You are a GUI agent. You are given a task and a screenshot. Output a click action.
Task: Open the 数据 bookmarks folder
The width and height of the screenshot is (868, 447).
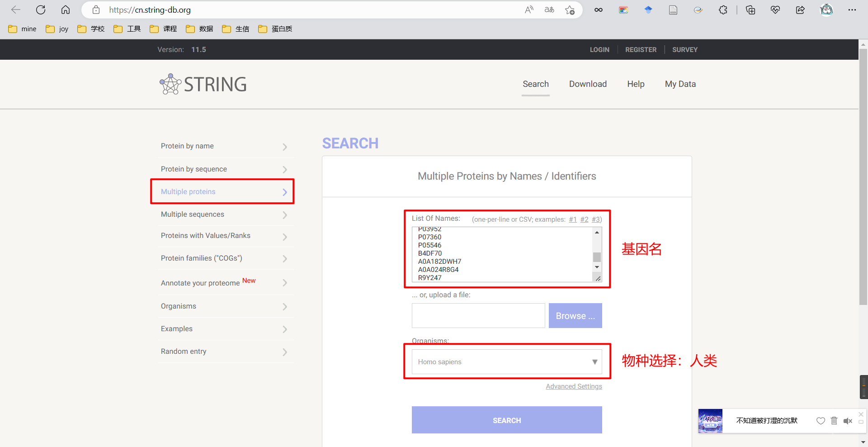click(x=199, y=29)
